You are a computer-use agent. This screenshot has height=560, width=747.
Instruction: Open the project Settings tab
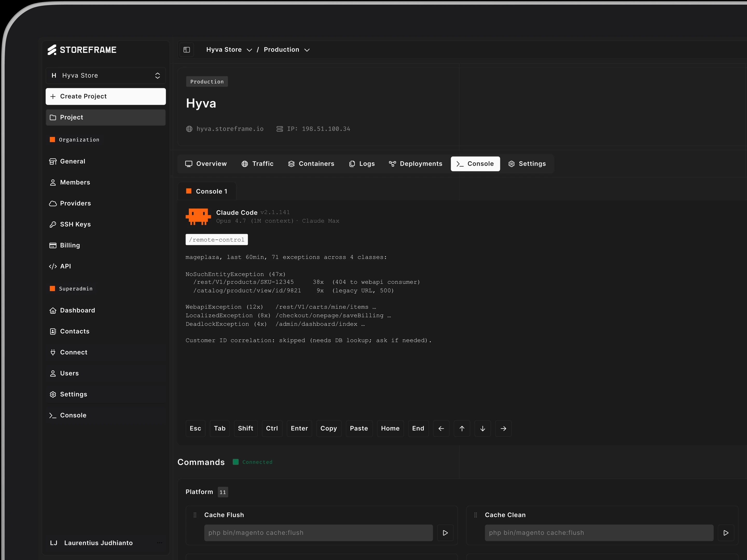click(527, 164)
